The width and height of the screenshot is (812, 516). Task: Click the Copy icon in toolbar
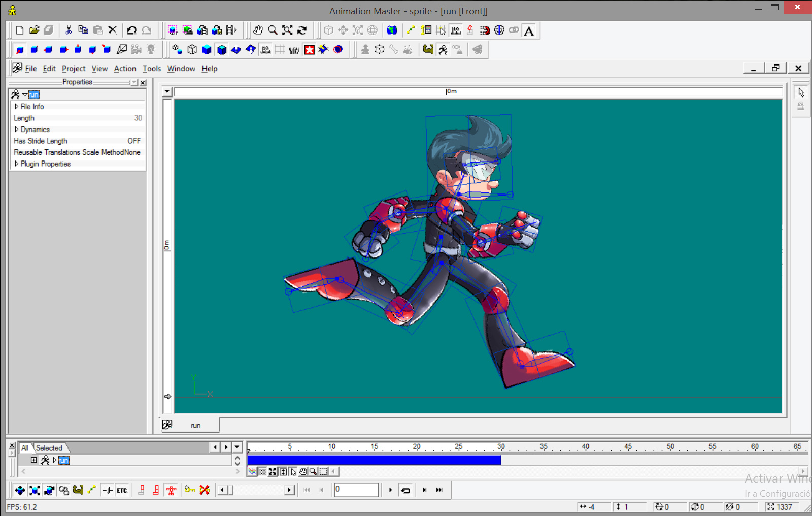click(x=83, y=30)
